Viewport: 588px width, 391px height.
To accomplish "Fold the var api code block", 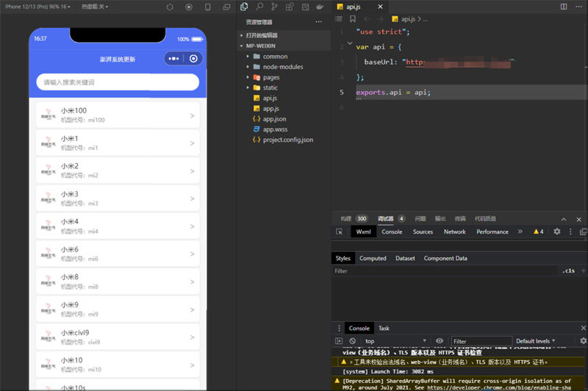I will (350, 43).
